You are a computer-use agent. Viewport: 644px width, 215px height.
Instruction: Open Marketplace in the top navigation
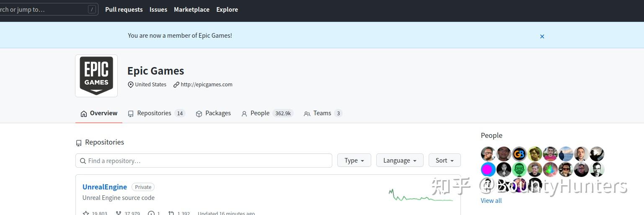[x=191, y=9]
